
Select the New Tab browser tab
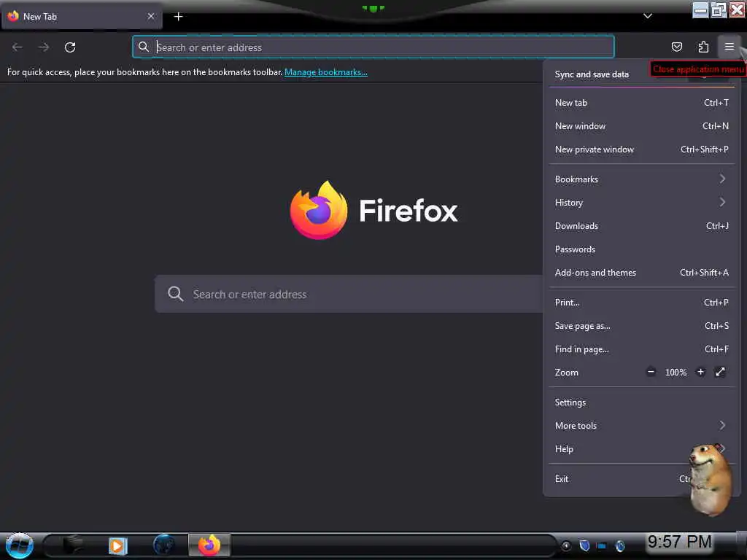point(82,17)
